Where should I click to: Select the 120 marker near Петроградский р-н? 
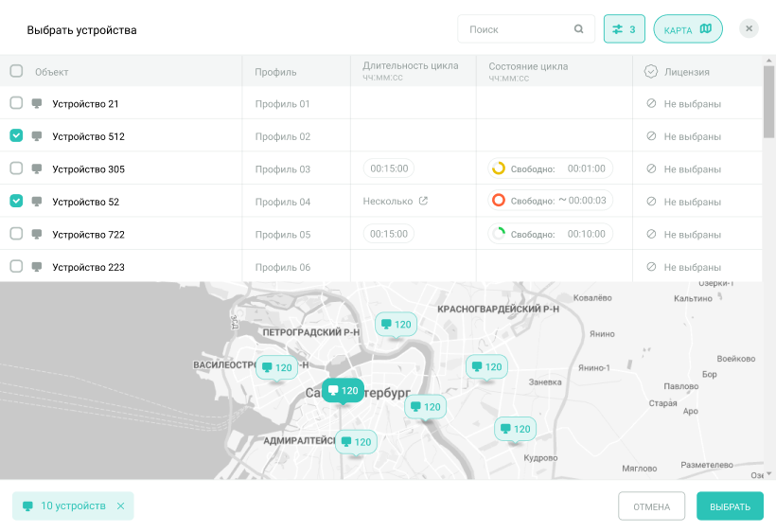396,325
